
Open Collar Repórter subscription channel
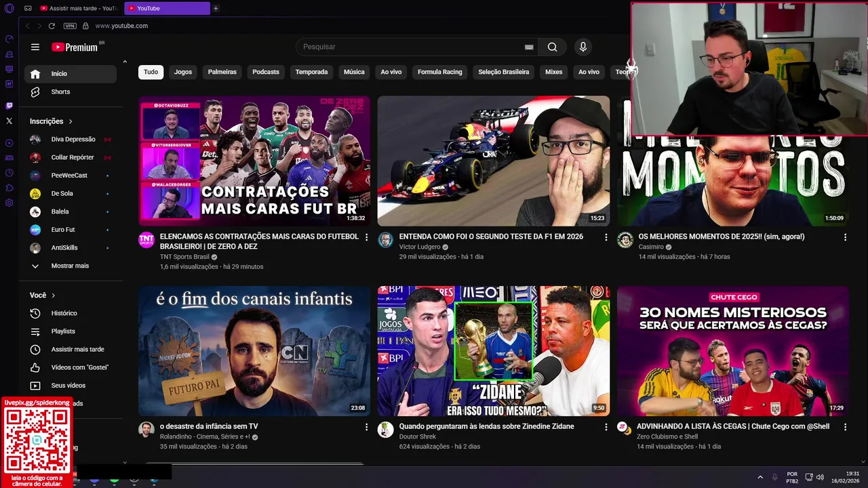click(x=71, y=157)
